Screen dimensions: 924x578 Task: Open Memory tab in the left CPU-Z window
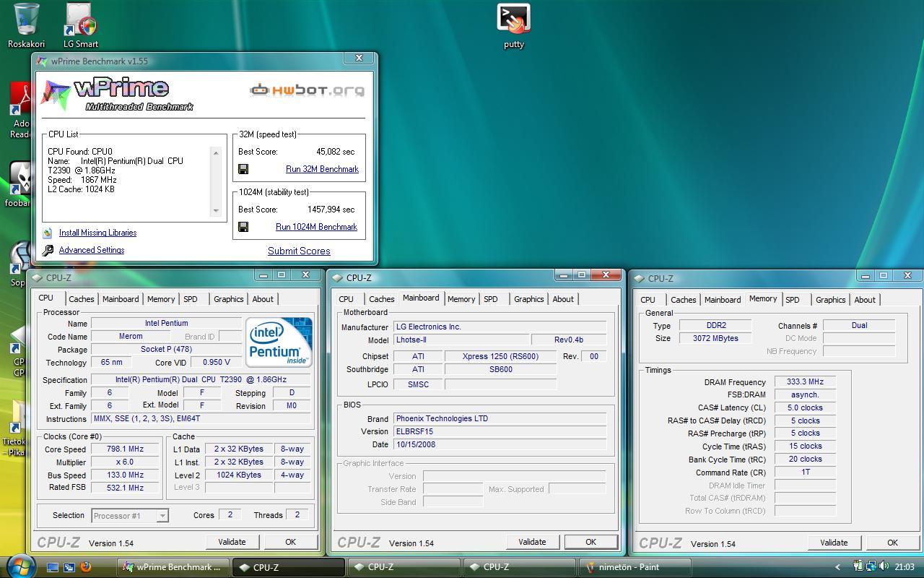pyautogui.click(x=161, y=299)
